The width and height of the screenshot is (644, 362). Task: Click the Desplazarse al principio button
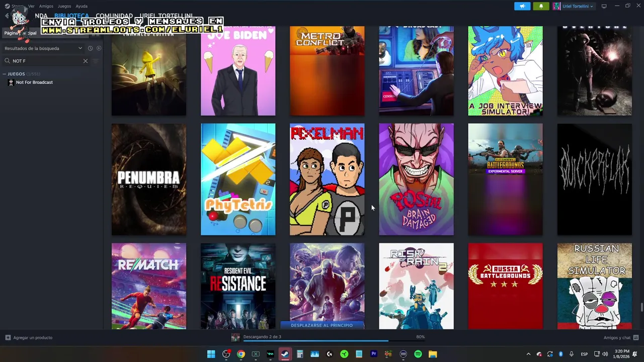coord(322,325)
